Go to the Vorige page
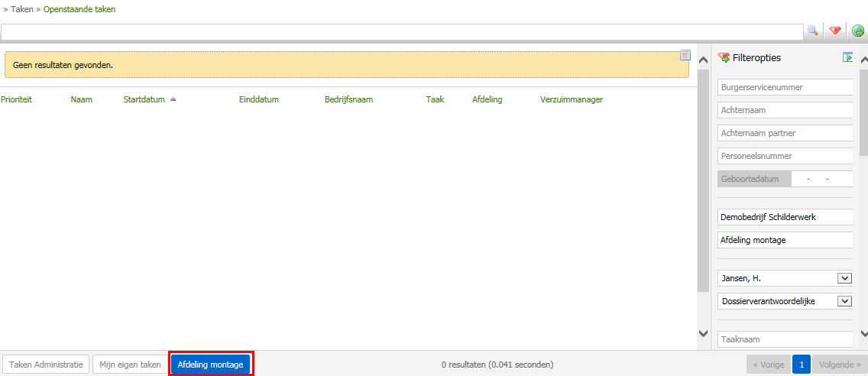 [768, 365]
